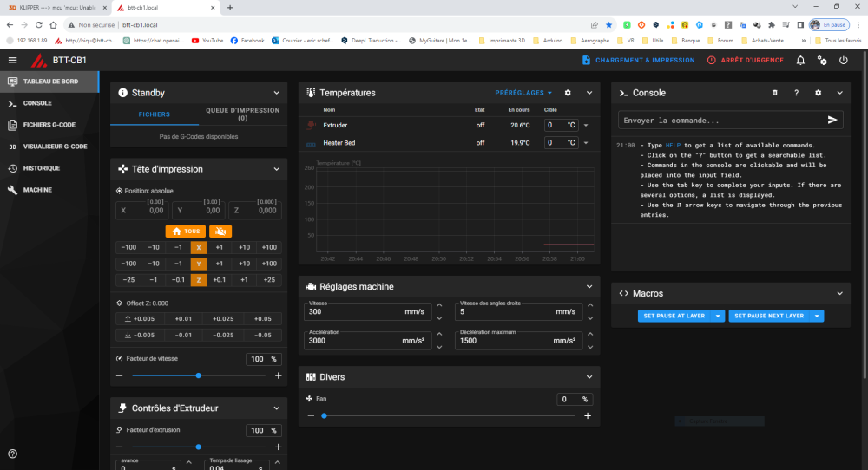
Task: Home the X axis
Action: pos(199,248)
